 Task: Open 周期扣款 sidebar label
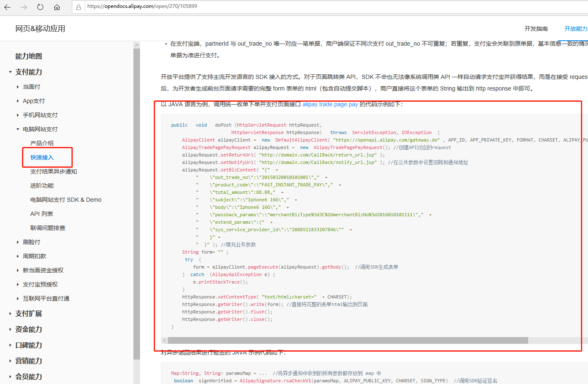(34, 256)
